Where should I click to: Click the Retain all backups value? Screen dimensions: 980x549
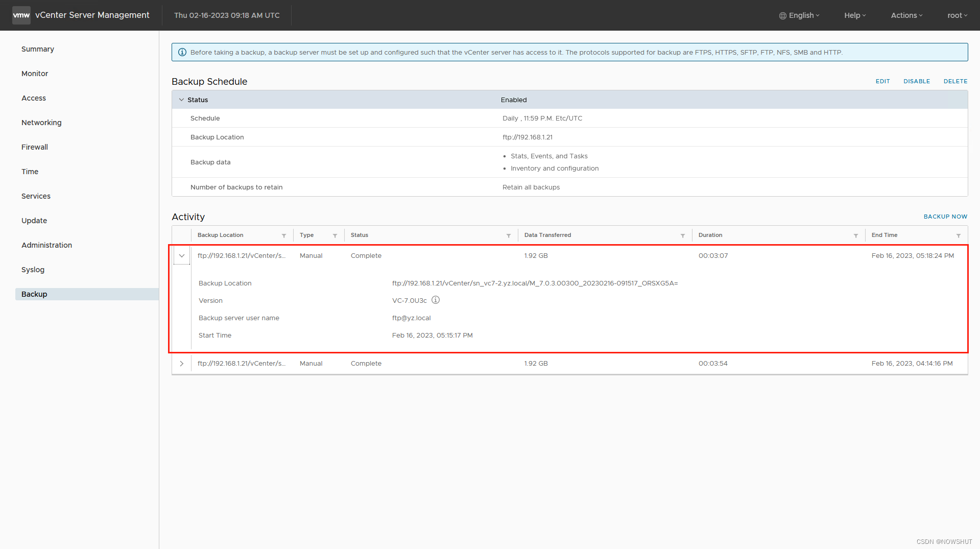click(531, 187)
